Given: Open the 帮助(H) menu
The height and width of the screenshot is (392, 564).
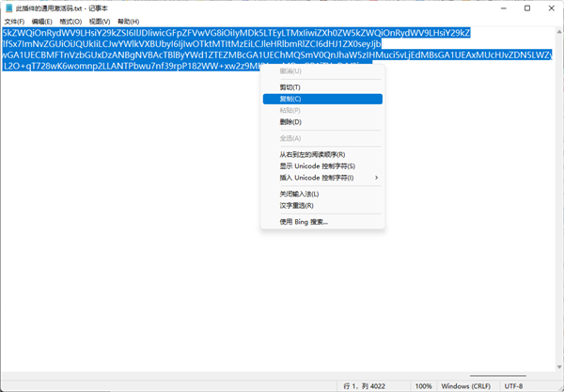Looking at the screenshot, I should click(129, 22).
